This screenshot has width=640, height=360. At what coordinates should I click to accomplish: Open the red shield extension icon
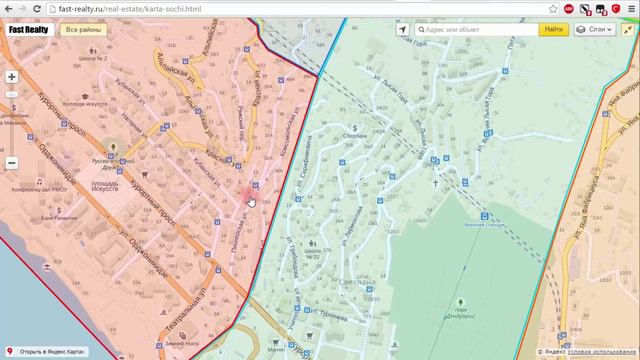pos(616,9)
